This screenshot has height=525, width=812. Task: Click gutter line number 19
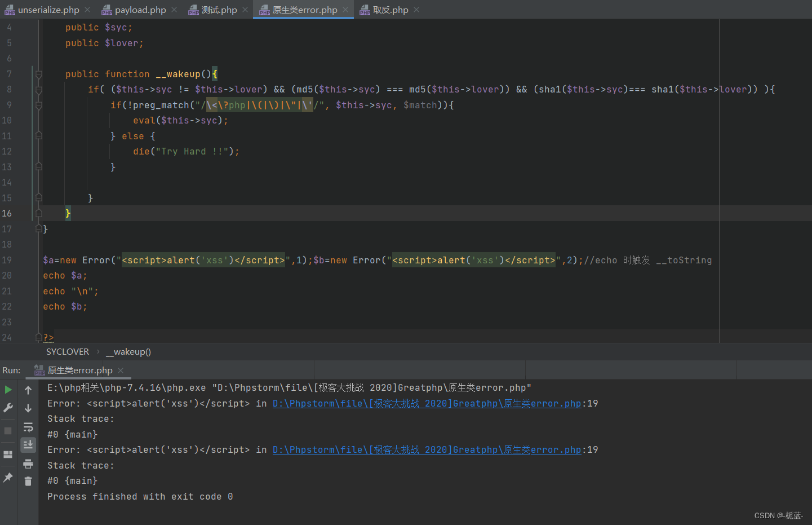(7, 260)
